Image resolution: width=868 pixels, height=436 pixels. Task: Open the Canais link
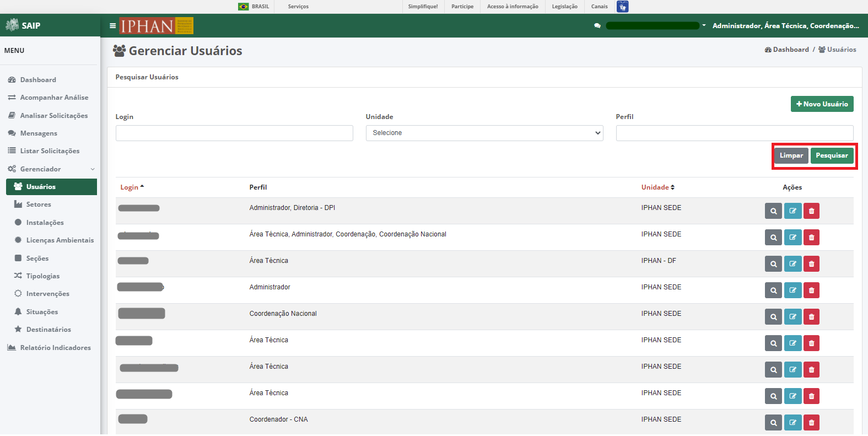point(600,7)
